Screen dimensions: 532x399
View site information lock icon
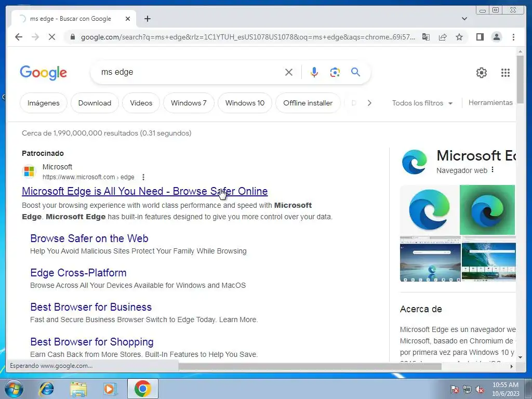pos(72,37)
